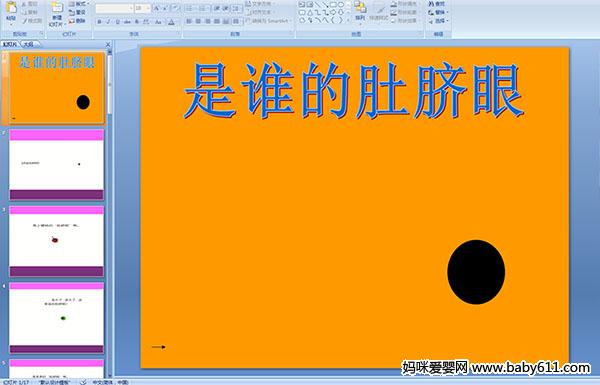Screen dimensions: 600x385
Task: Expand the Replace dropdown arrow
Action: click(x=447, y=12)
